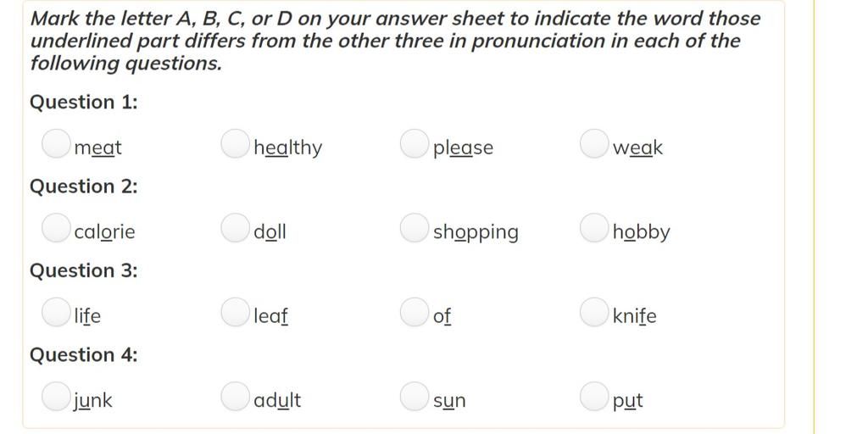Mark 'please' as the answer
868x434 pixels.
(415, 144)
